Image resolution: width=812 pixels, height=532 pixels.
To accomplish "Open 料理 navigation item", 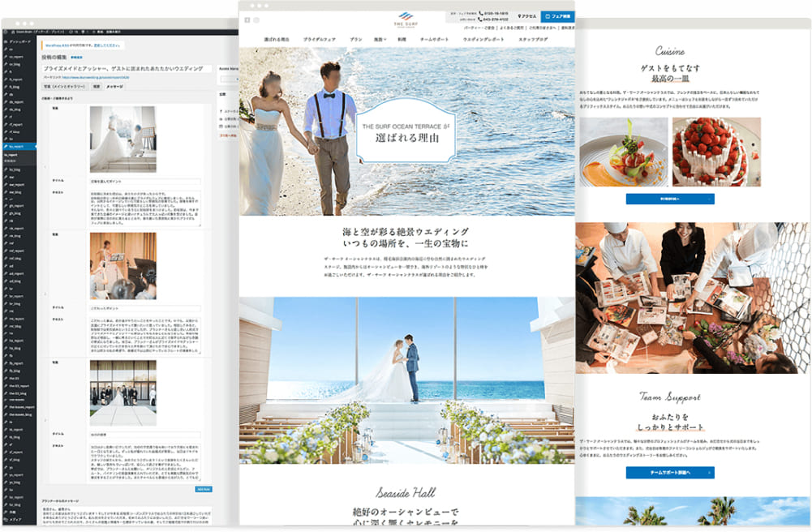I will coord(402,39).
